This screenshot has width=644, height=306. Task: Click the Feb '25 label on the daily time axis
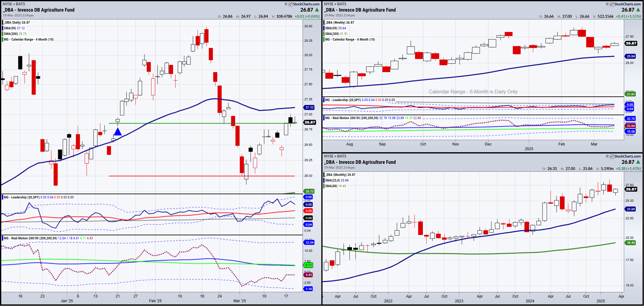(155, 301)
